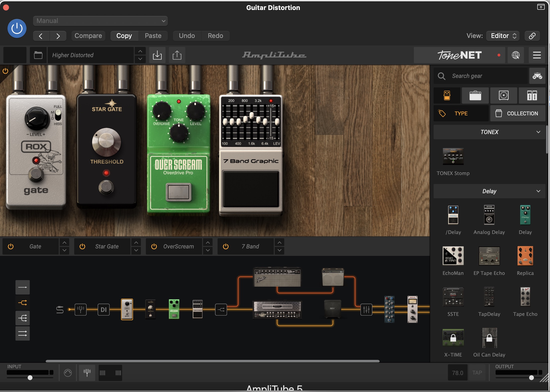Select the cabinet speaker gear category
550x392 pixels.
click(x=504, y=95)
